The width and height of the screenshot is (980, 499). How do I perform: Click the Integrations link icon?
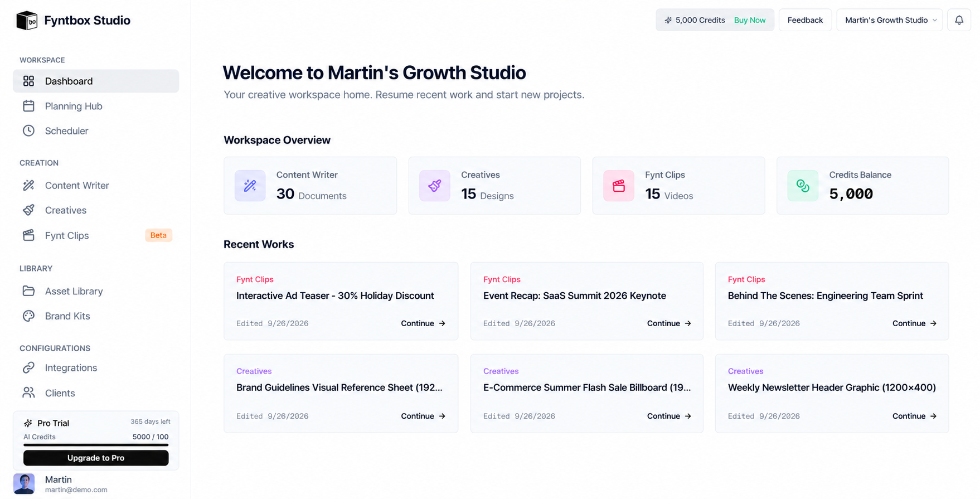click(28, 368)
